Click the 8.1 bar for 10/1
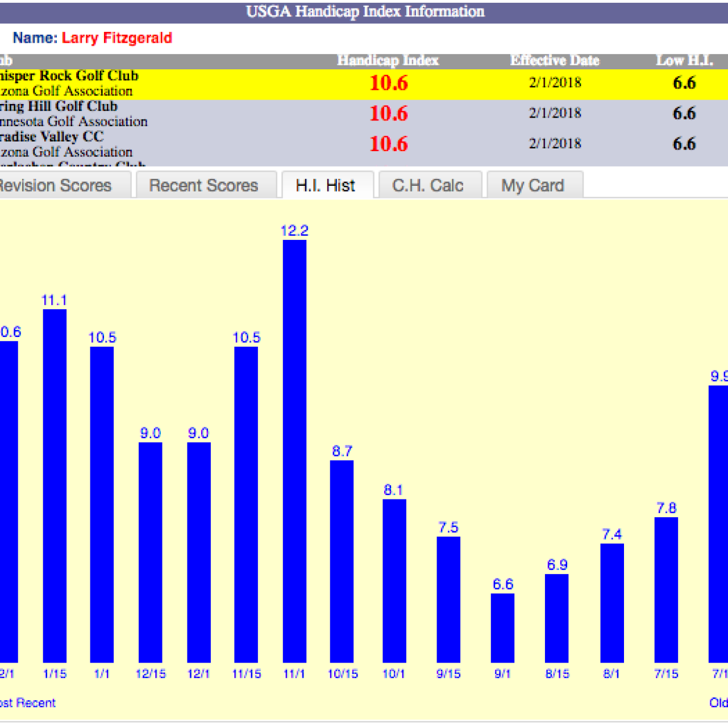 [394, 581]
